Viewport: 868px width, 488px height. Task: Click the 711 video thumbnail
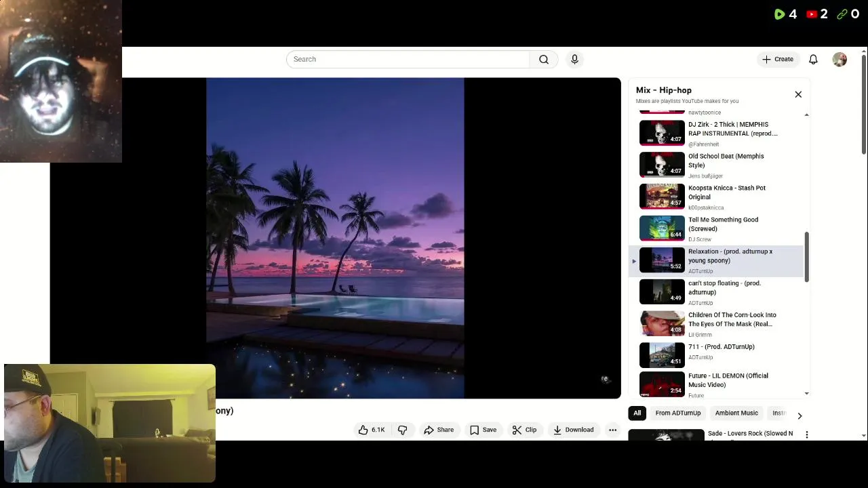662,355
